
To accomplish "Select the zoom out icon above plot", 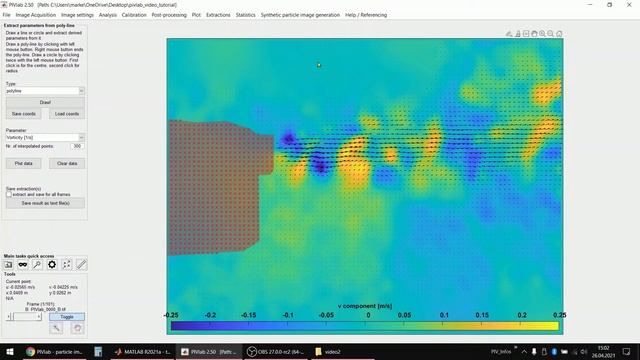I will 551,34.
